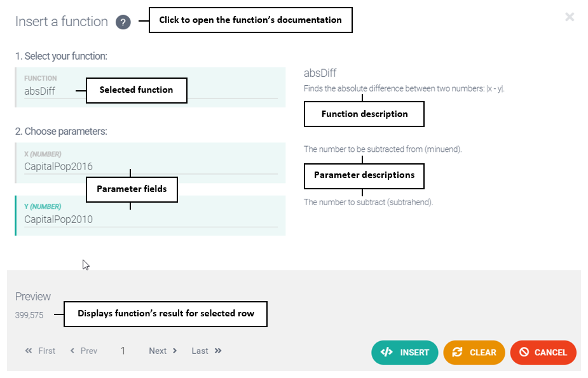This screenshot has width=588, height=378.
Task: Open the function documentation help icon
Action: [123, 22]
